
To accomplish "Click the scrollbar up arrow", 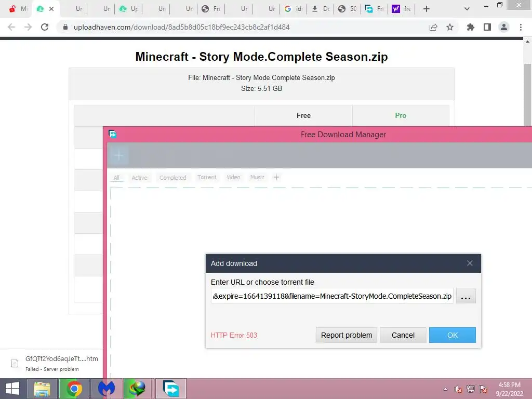I will pos(527,42).
